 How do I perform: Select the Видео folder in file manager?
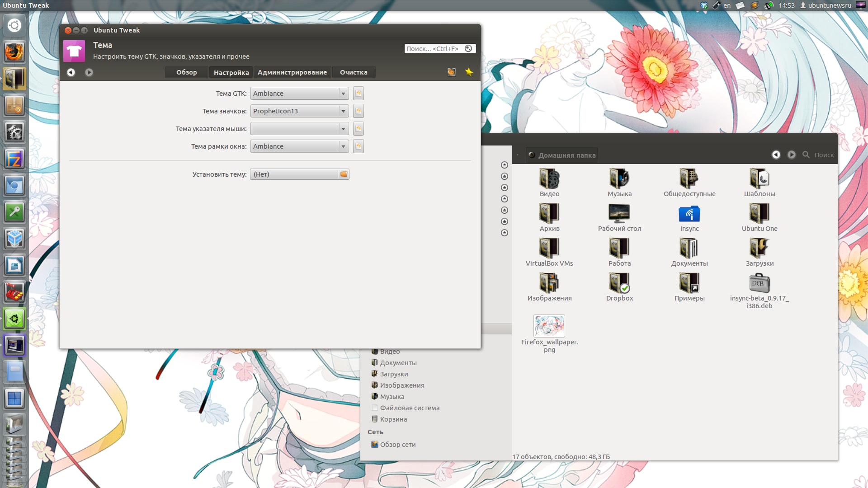pos(549,182)
